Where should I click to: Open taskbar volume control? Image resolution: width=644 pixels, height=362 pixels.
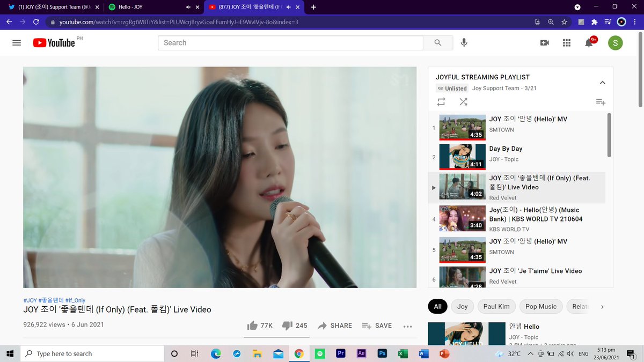pyautogui.click(x=569, y=353)
